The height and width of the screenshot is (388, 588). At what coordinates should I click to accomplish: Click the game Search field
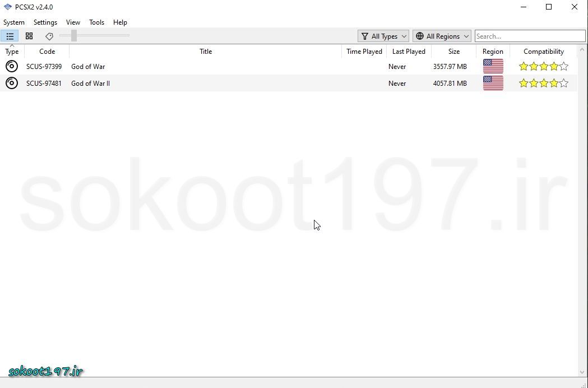click(529, 36)
